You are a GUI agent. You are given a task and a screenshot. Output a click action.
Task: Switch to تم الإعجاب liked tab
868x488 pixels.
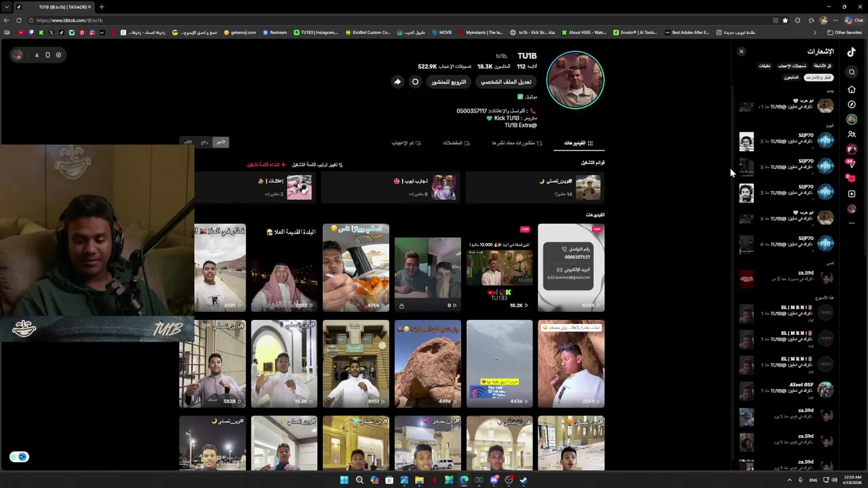click(x=406, y=143)
